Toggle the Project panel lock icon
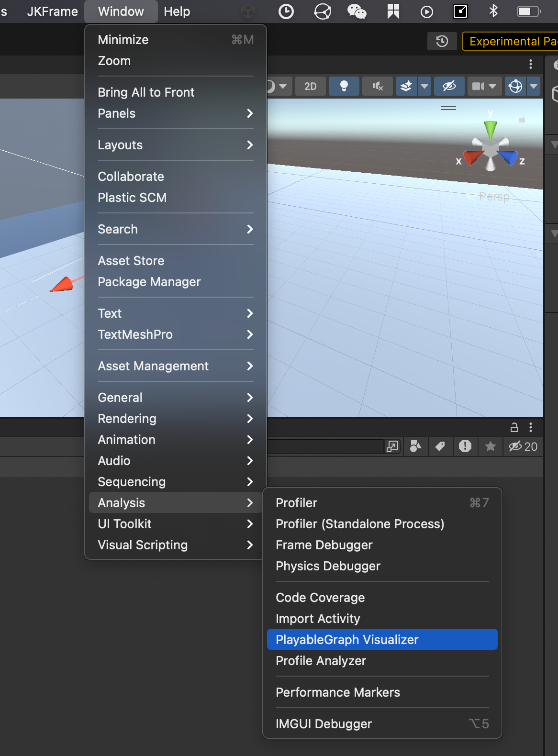The image size is (558, 756). click(514, 427)
